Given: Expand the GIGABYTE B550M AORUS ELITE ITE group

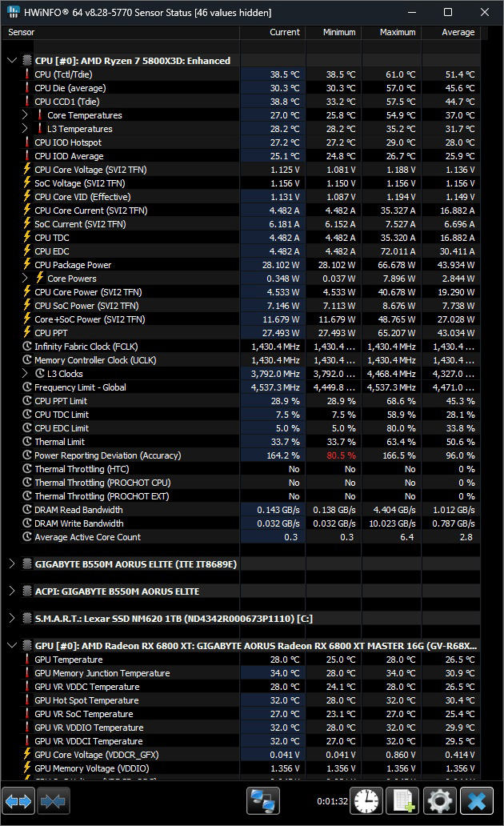Looking at the screenshot, I should 12,564.
